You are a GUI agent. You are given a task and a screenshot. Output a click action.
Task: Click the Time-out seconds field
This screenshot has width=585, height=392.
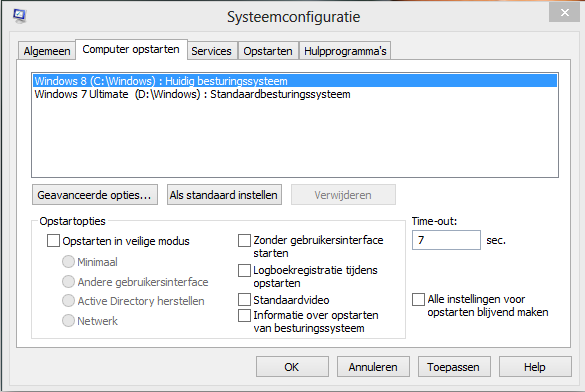pos(446,240)
